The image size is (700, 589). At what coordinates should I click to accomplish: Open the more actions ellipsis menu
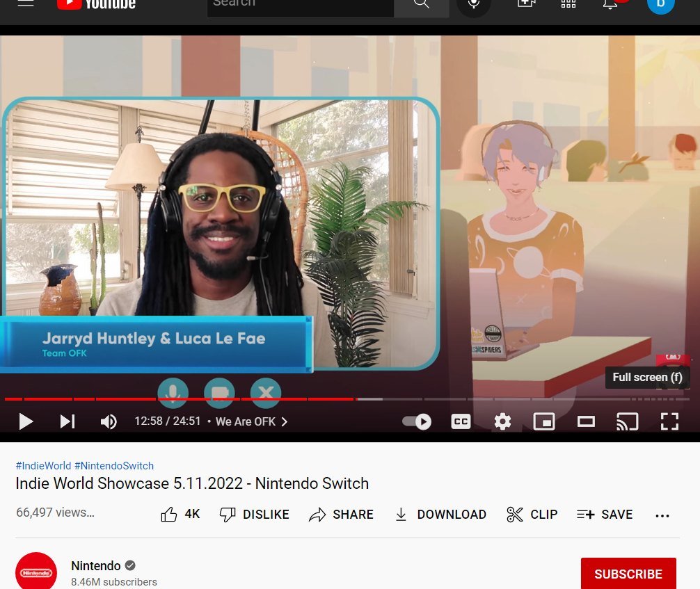[662, 515]
